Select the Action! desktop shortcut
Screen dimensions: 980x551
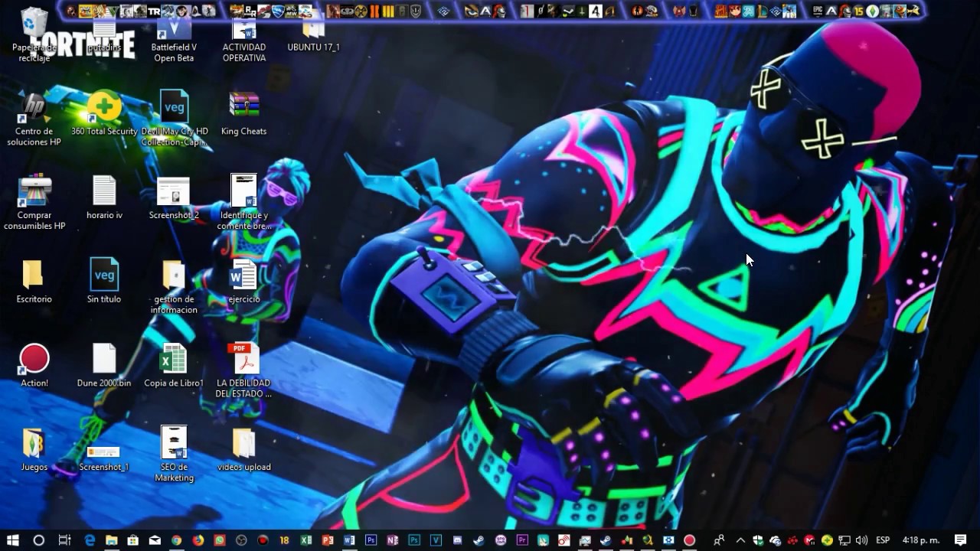[x=34, y=366]
